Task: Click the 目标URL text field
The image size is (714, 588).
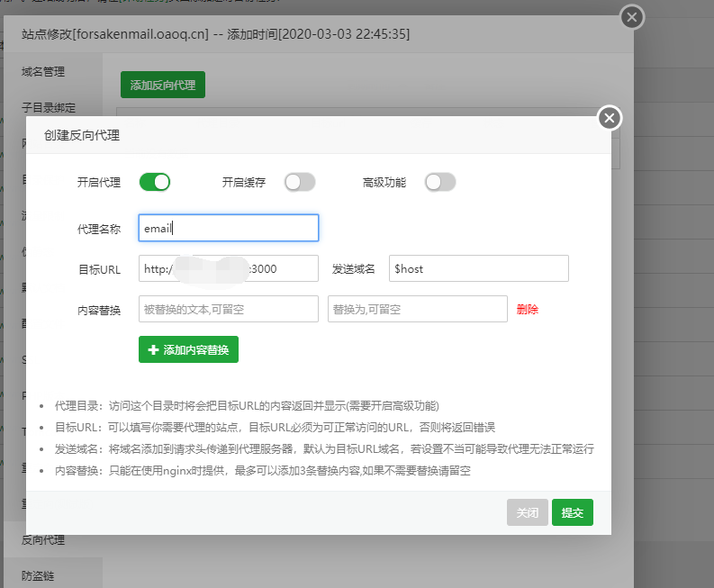Action: coord(229,268)
